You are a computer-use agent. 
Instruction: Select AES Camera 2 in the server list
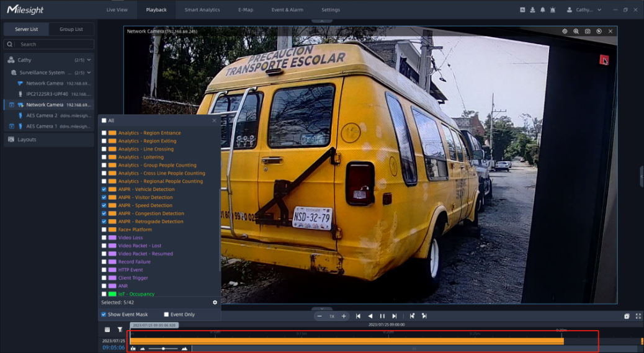click(49, 116)
